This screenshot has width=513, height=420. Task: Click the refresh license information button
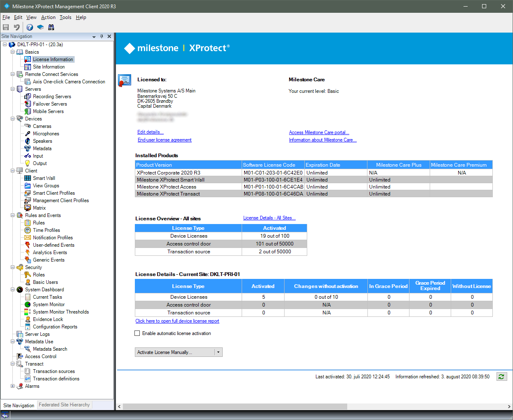coord(501,376)
